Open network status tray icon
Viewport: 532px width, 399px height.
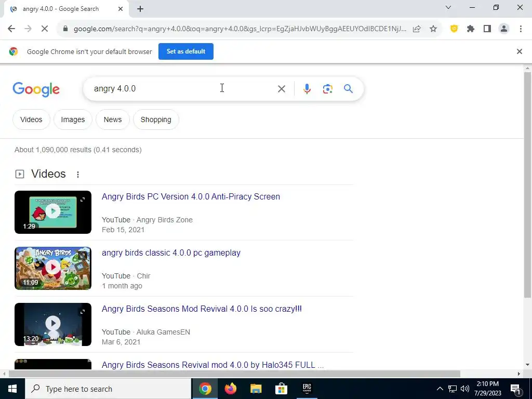pos(453,389)
